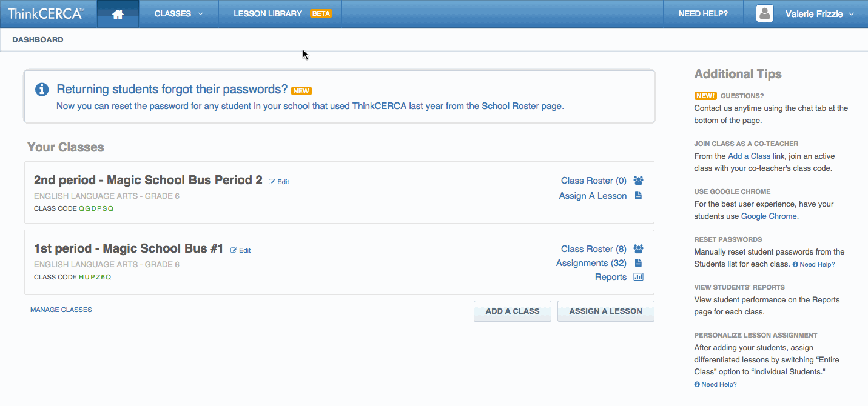Click the document icon beside Assignments (32)
The width and height of the screenshot is (868, 406).
pos(638,263)
